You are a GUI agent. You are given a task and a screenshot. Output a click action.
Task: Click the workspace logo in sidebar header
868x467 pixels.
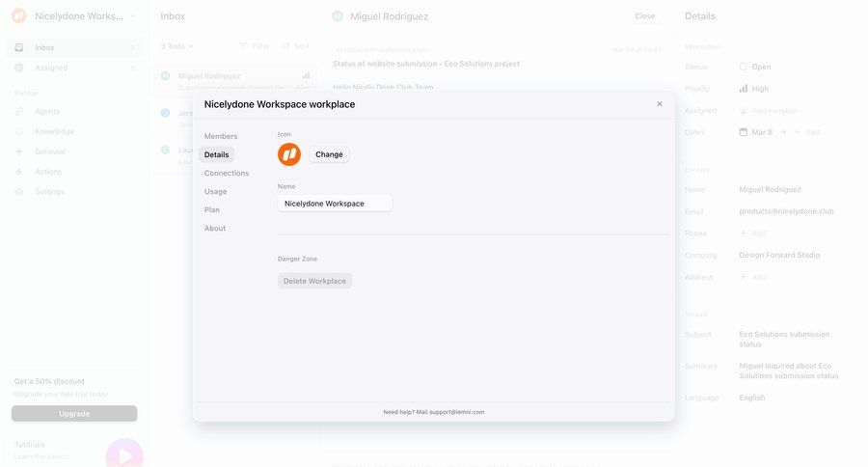[x=19, y=16]
